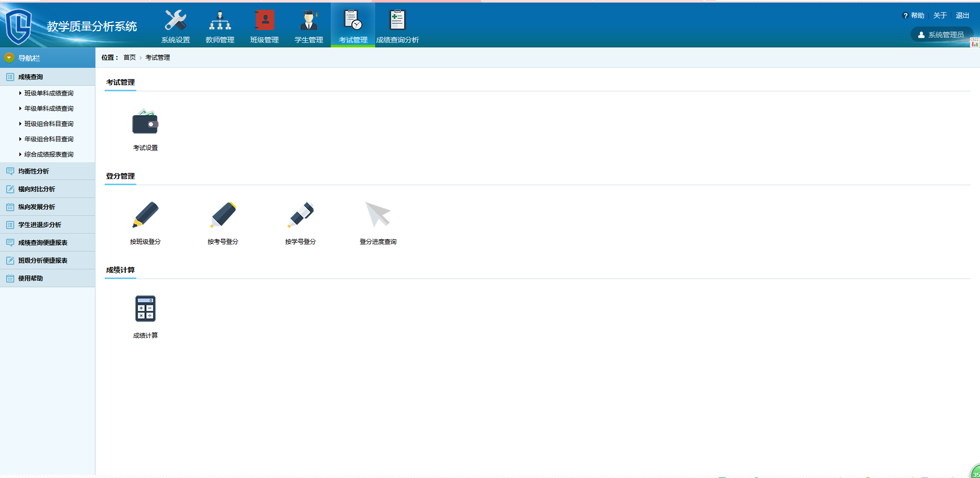Click the 登分管理 section heading
This screenshot has height=478, width=980.
point(120,176)
